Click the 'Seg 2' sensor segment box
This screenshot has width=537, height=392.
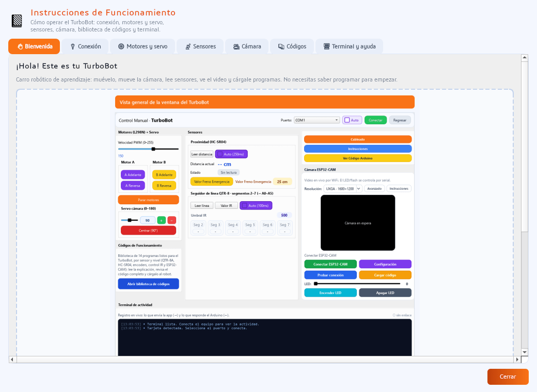pos(198,228)
